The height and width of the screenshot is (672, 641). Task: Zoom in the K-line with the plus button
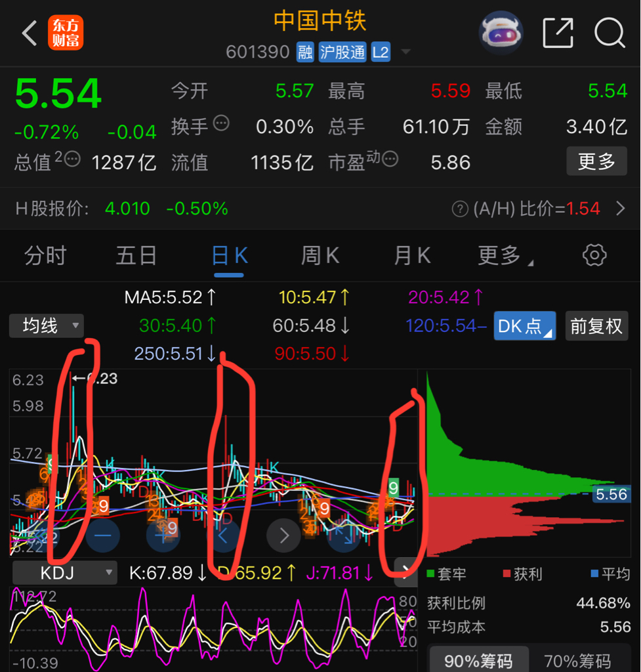click(x=163, y=535)
